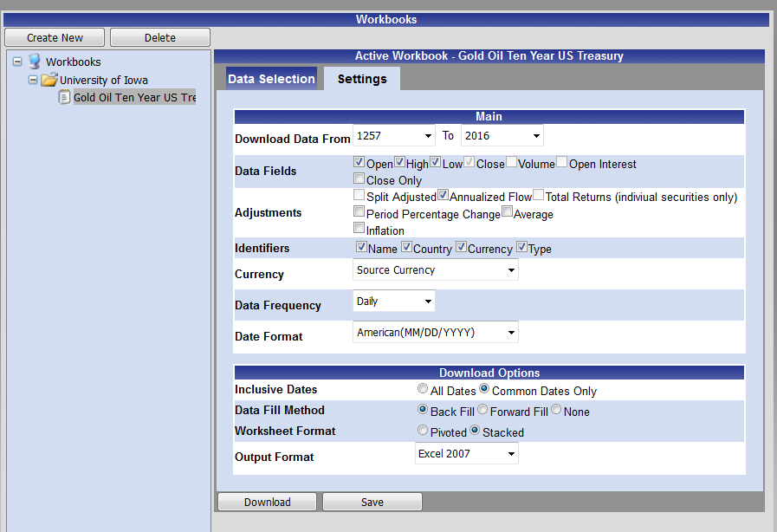Open the Settings tab
Viewport: 777px width, 532px height.
(x=362, y=79)
